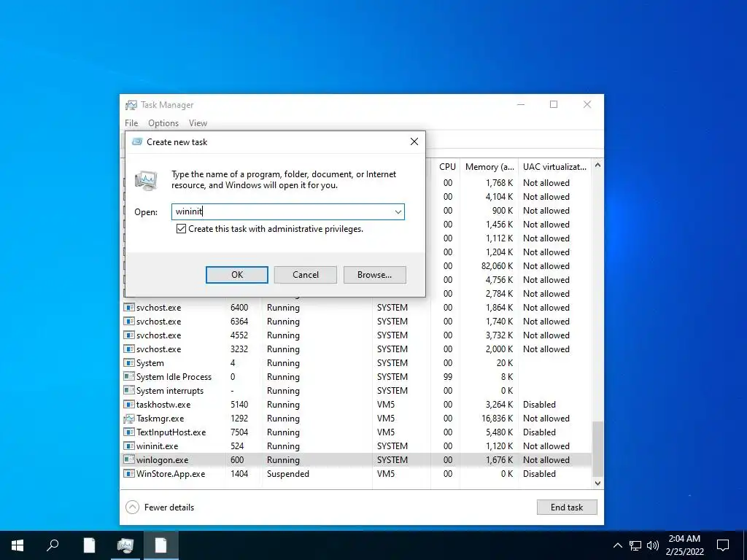Show hidden tray icons chevron

pyautogui.click(x=617, y=545)
